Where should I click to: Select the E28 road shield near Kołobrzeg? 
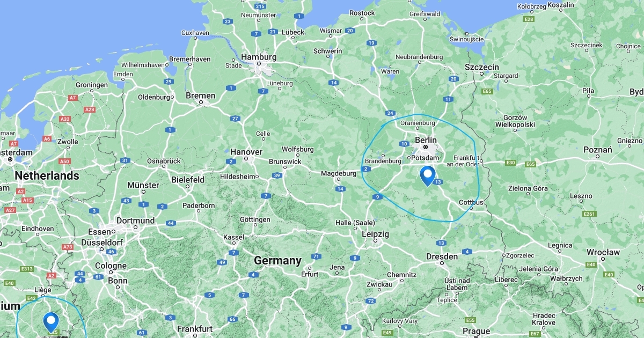pos(529,19)
